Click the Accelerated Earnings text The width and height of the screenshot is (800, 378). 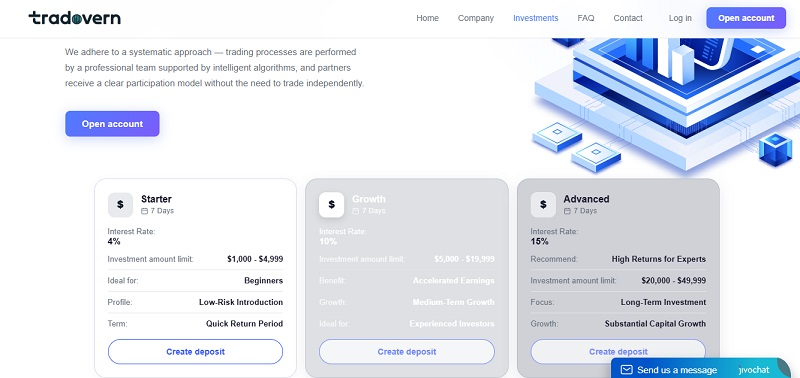point(454,281)
